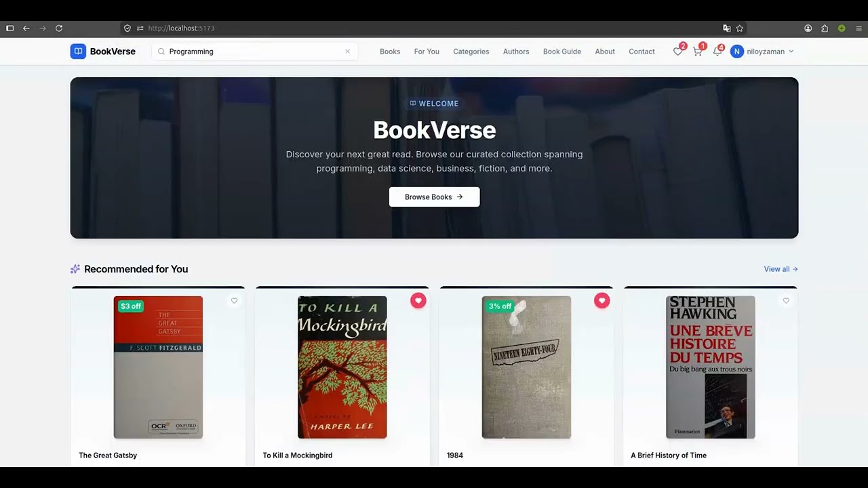868x488 pixels.
Task: Open the wishlist heart icon in navbar
Action: coord(677,52)
